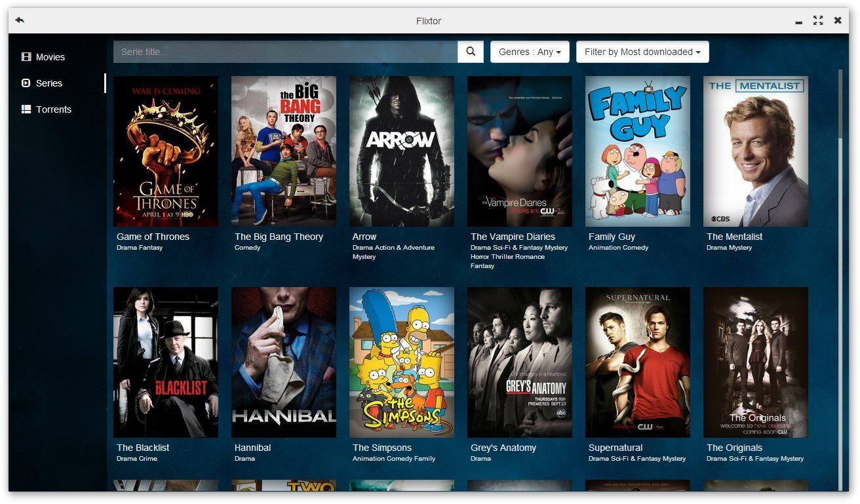This screenshot has width=860, height=504.
Task: Open The Simpsons poster thumbnail
Action: click(x=402, y=362)
